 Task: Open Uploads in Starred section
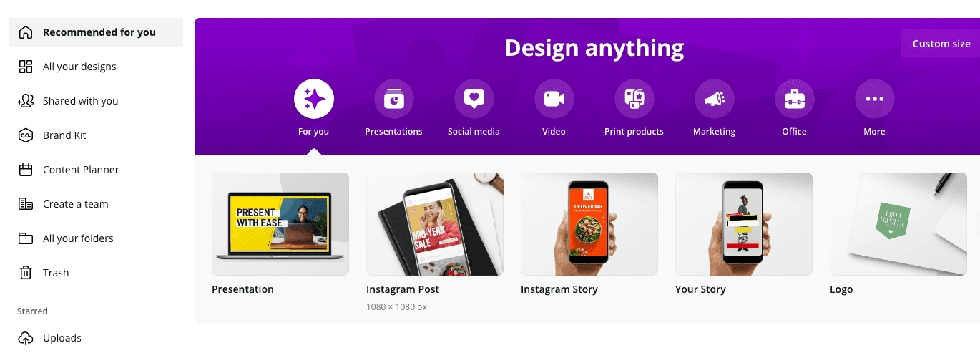point(62,338)
